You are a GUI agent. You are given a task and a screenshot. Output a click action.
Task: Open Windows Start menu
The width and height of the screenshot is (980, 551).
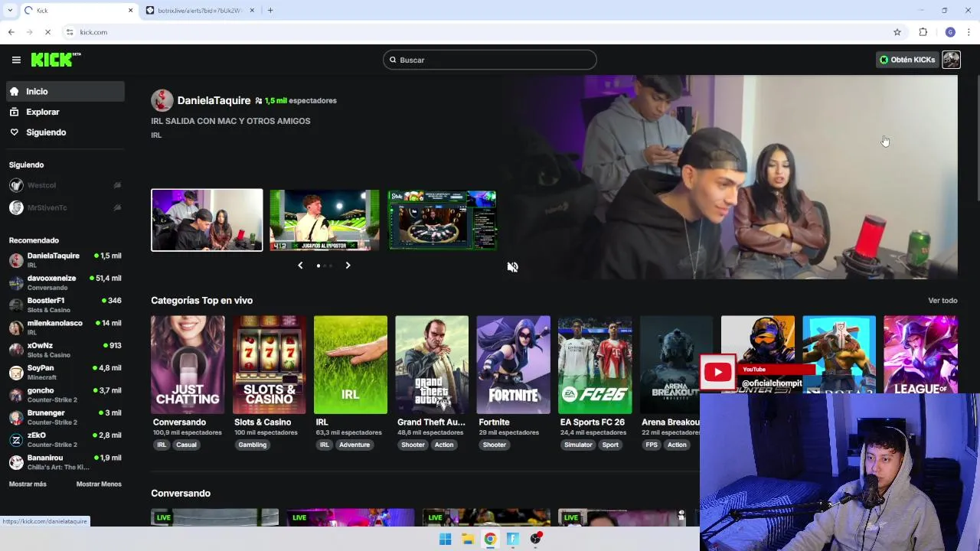point(445,540)
